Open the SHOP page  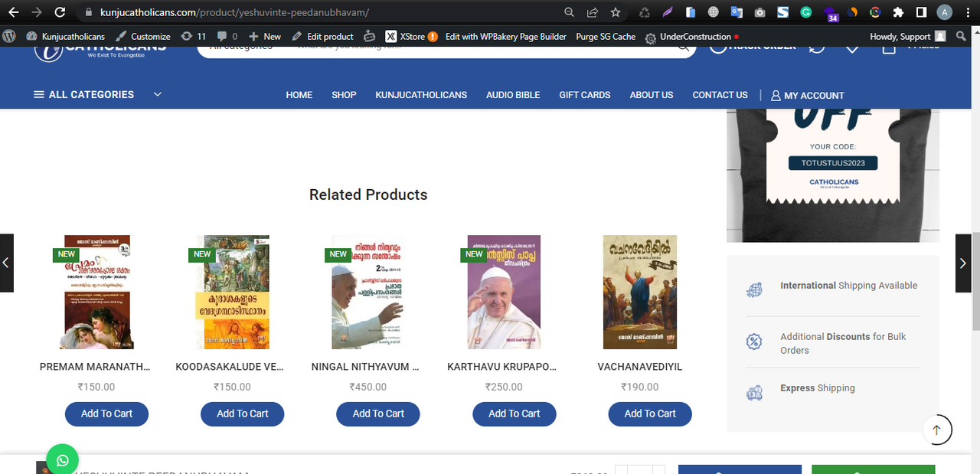point(344,95)
